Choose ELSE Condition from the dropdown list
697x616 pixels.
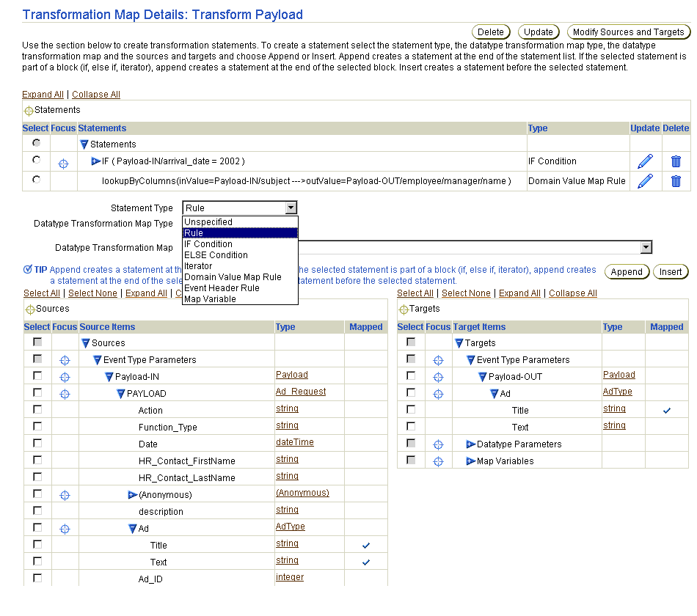pyautogui.click(x=240, y=255)
